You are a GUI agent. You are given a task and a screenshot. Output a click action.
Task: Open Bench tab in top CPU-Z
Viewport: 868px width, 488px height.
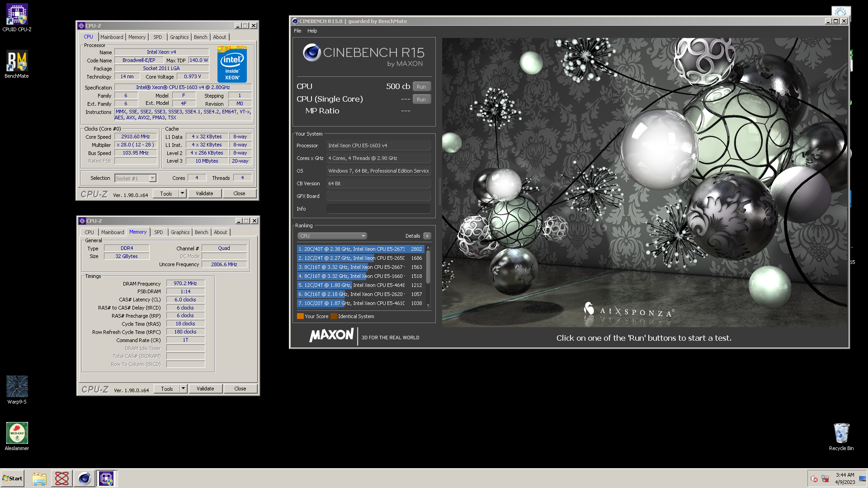[201, 37]
